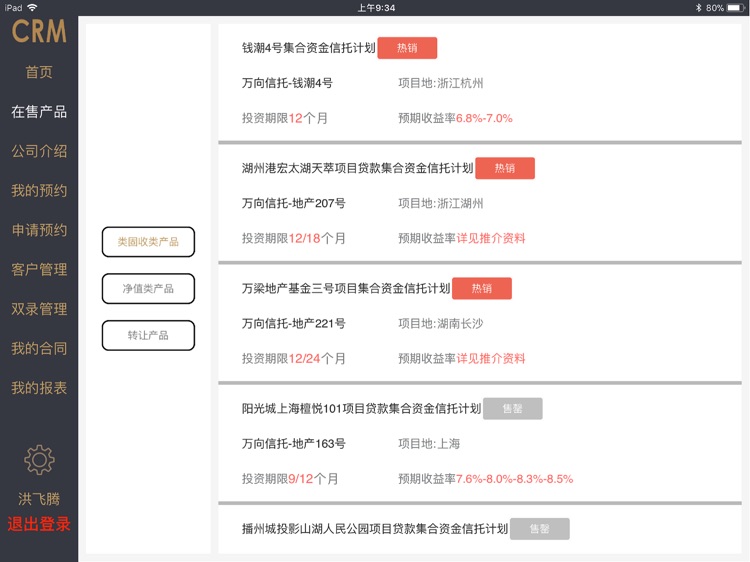
Task: Select 我的预约 in the sidebar
Action: (x=39, y=190)
